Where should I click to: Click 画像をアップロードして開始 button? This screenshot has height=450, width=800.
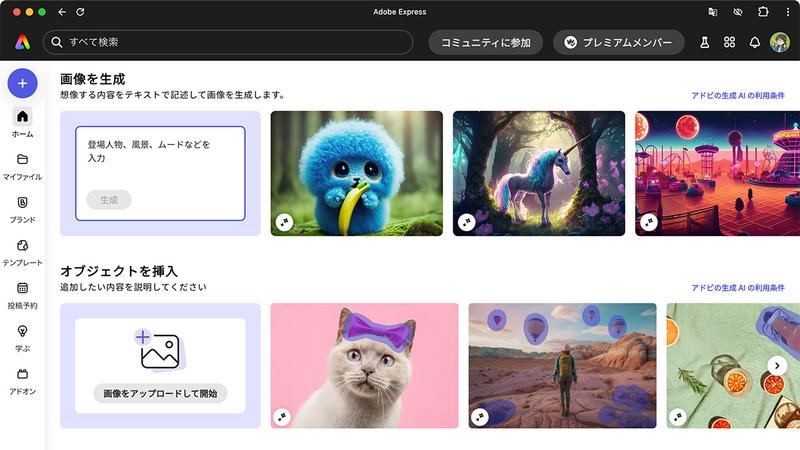pyautogui.click(x=160, y=393)
